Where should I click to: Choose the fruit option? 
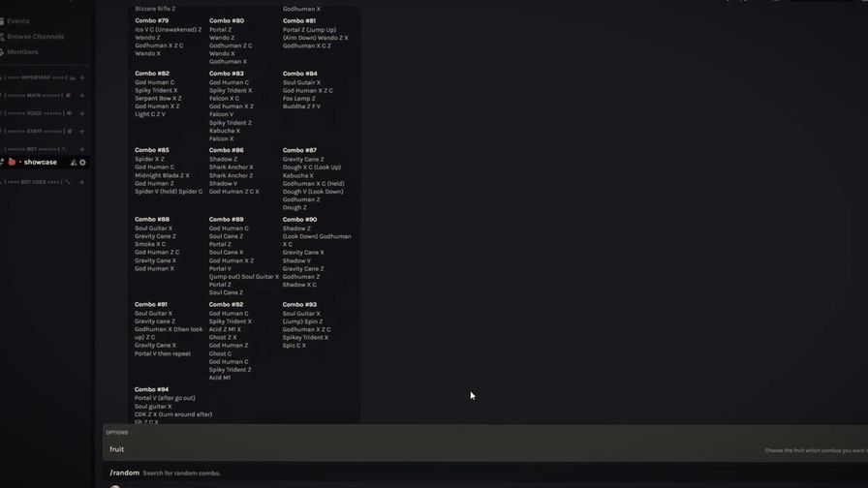pyautogui.click(x=117, y=449)
